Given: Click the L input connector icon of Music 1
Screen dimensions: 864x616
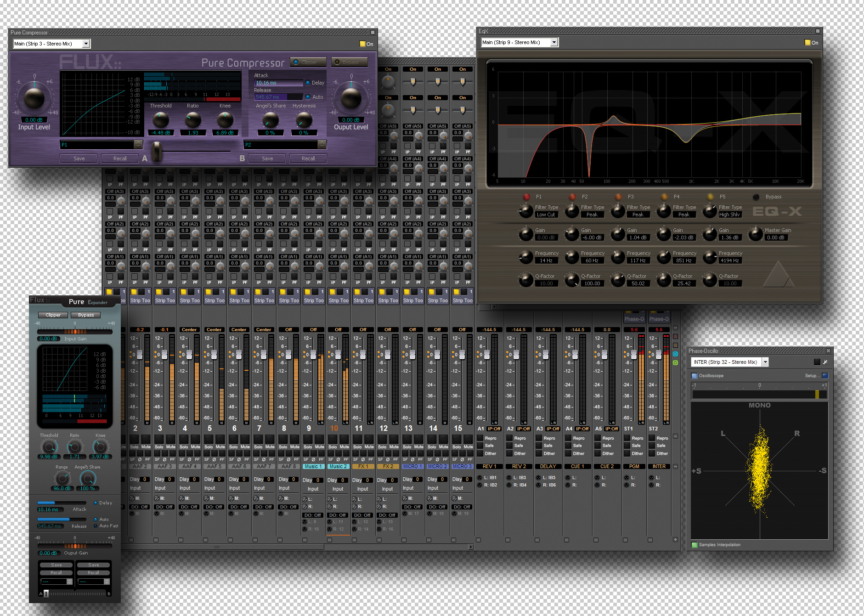Looking at the screenshot, I should coord(304,499).
